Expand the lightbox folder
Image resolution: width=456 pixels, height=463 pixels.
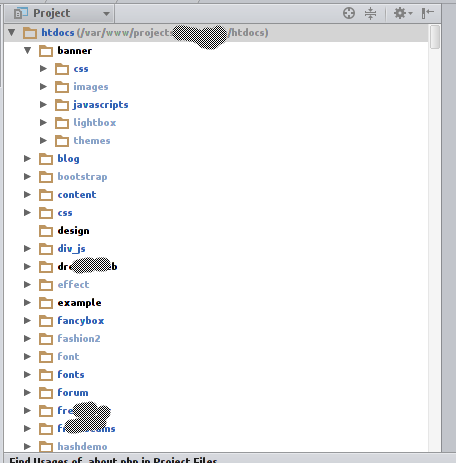coord(43,122)
